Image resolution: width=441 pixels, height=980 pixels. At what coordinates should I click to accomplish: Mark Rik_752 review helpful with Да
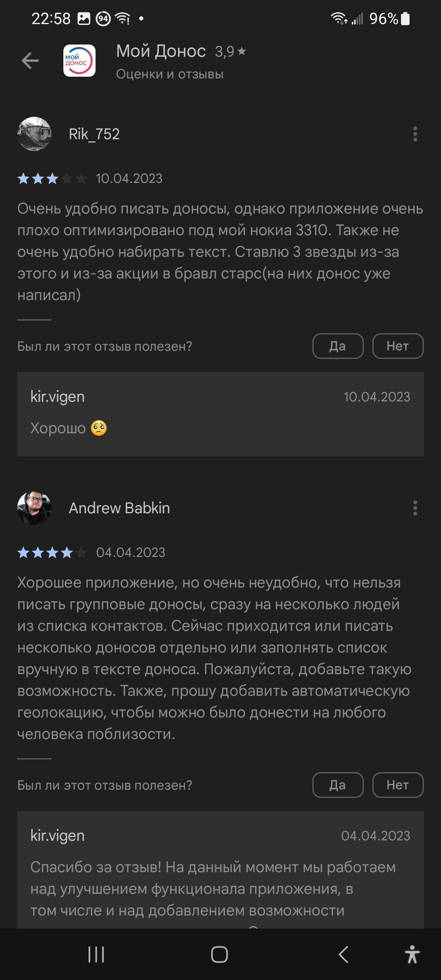pos(338,346)
